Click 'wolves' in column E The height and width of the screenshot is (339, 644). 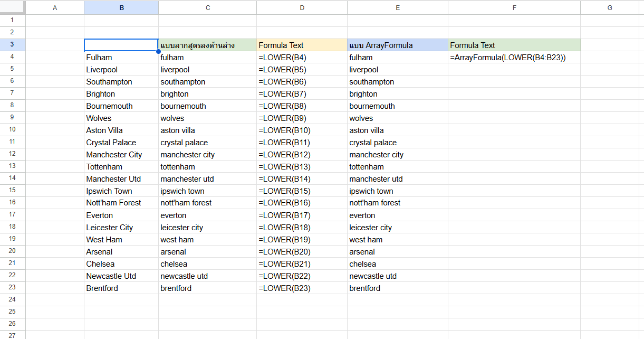point(398,118)
